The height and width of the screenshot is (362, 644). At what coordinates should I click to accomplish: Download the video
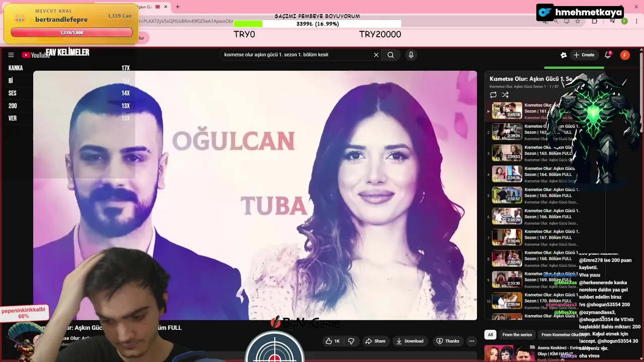[x=410, y=341]
